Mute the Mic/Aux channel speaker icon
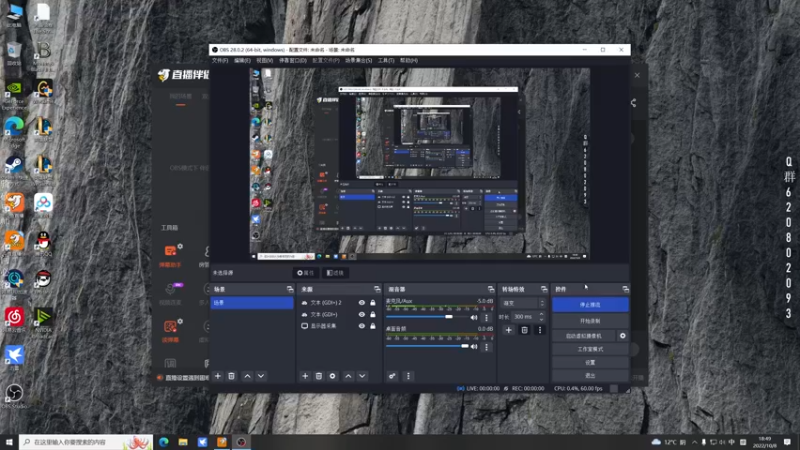This screenshot has width=800, height=450. (474, 317)
